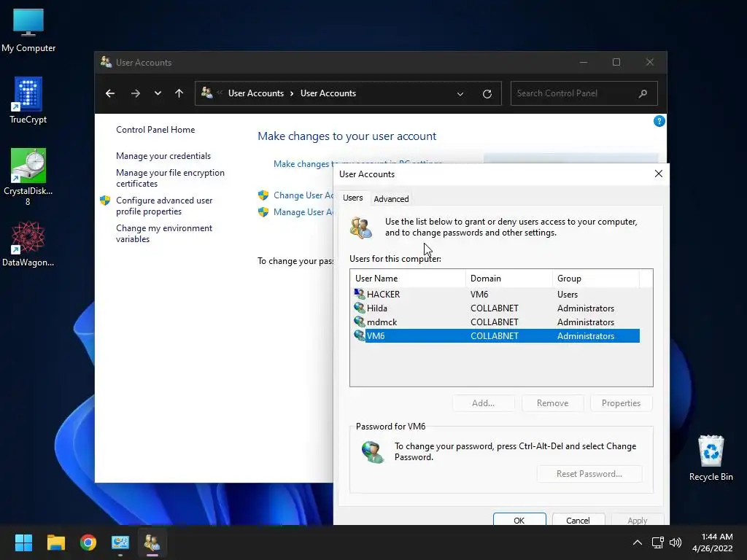Open CrystalDisk 8 desktop shortcut

[28, 176]
